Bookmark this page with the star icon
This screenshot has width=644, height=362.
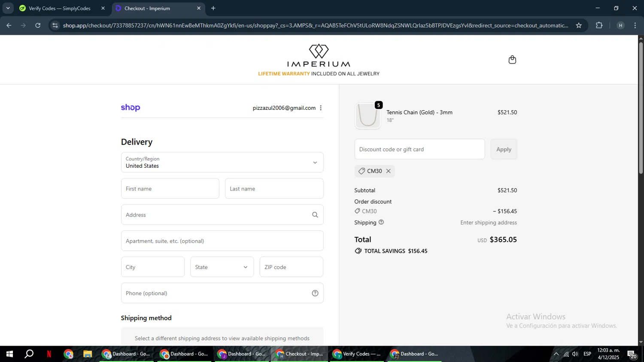(579, 25)
